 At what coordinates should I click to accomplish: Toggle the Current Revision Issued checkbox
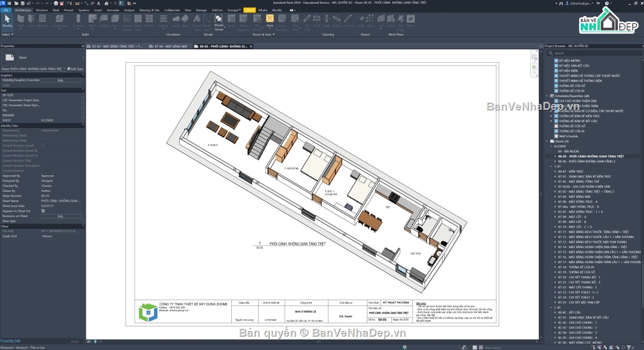(x=43, y=146)
